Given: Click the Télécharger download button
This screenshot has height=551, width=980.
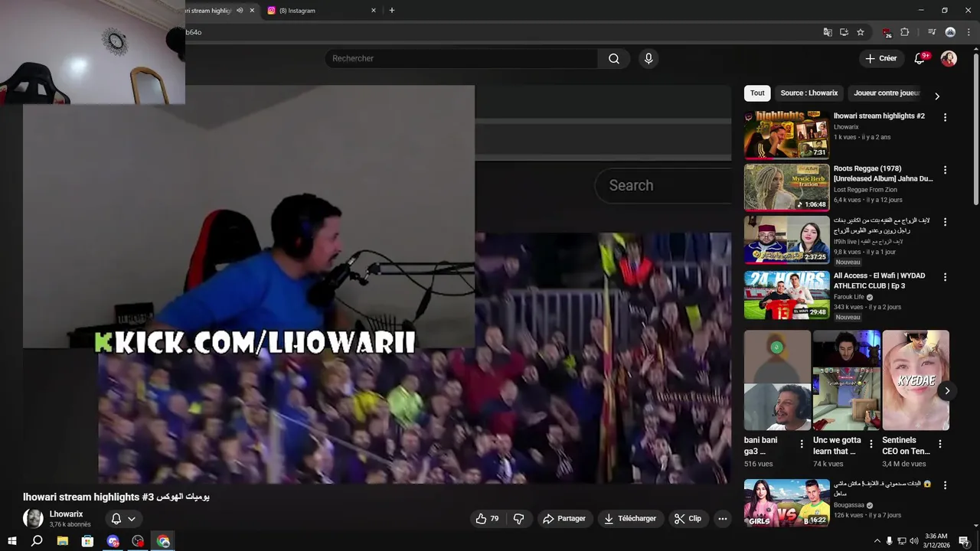Looking at the screenshot, I should 630,519.
